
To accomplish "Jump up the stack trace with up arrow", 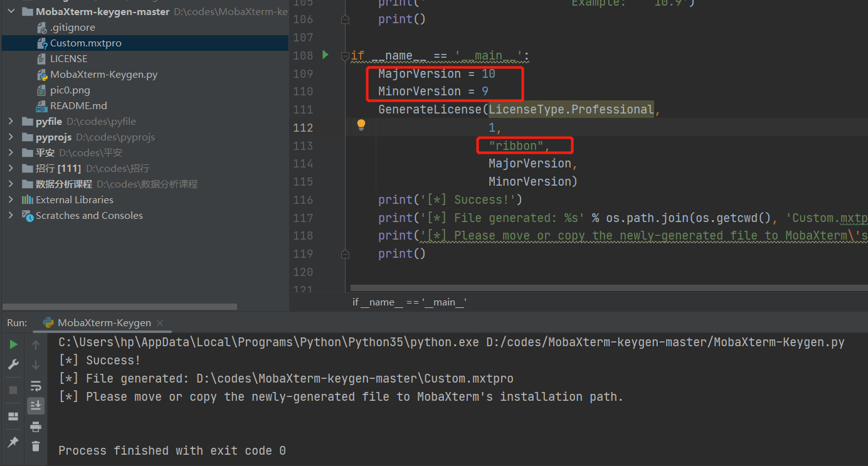I will coord(36,344).
